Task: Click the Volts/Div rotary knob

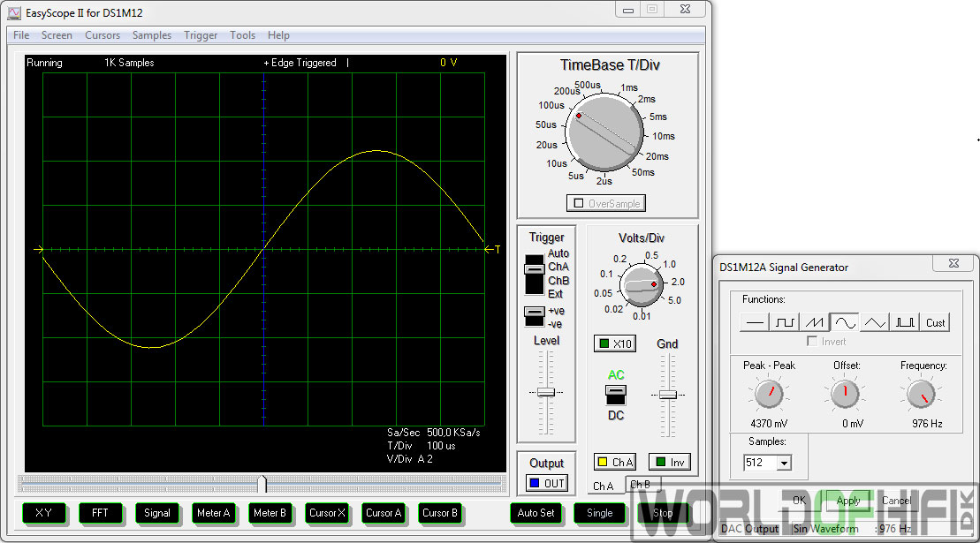Action: pyautogui.click(x=642, y=285)
